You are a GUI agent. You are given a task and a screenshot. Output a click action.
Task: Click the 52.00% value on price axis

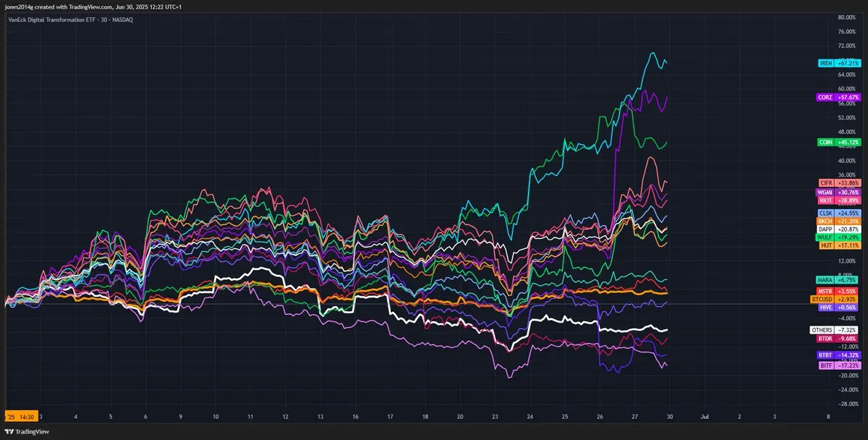(848, 118)
